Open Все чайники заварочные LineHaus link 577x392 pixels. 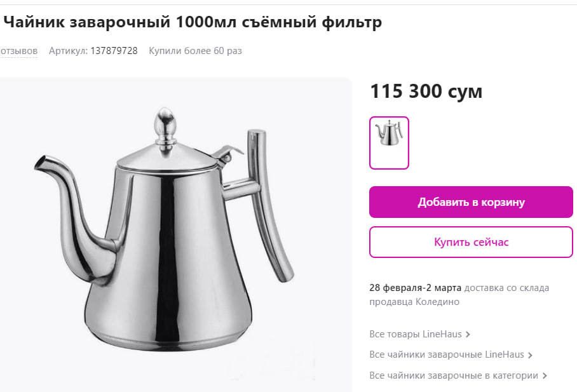pos(447,355)
